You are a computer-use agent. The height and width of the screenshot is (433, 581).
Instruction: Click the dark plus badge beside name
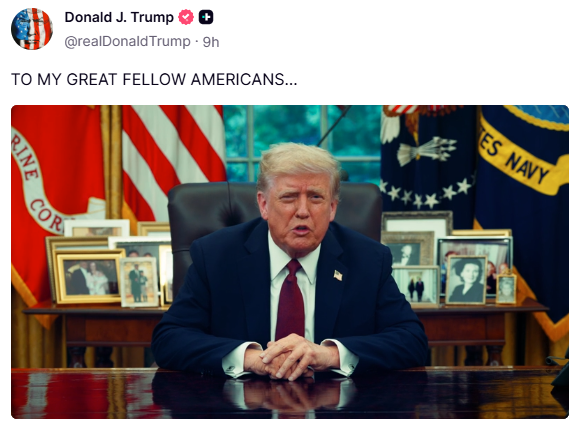(x=206, y=17)
